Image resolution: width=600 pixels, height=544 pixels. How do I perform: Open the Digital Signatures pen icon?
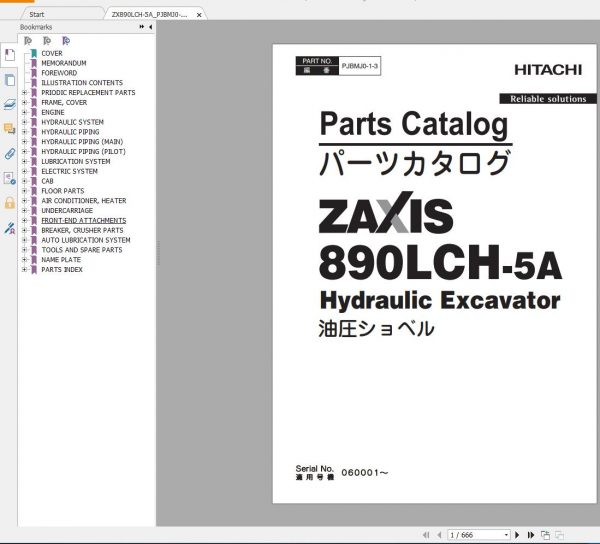point(10,228)
